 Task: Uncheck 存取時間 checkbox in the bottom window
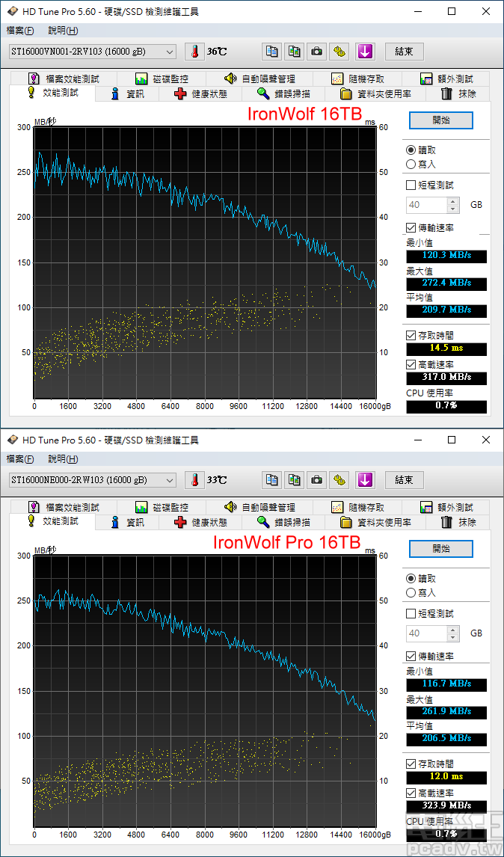click(411, 764)
